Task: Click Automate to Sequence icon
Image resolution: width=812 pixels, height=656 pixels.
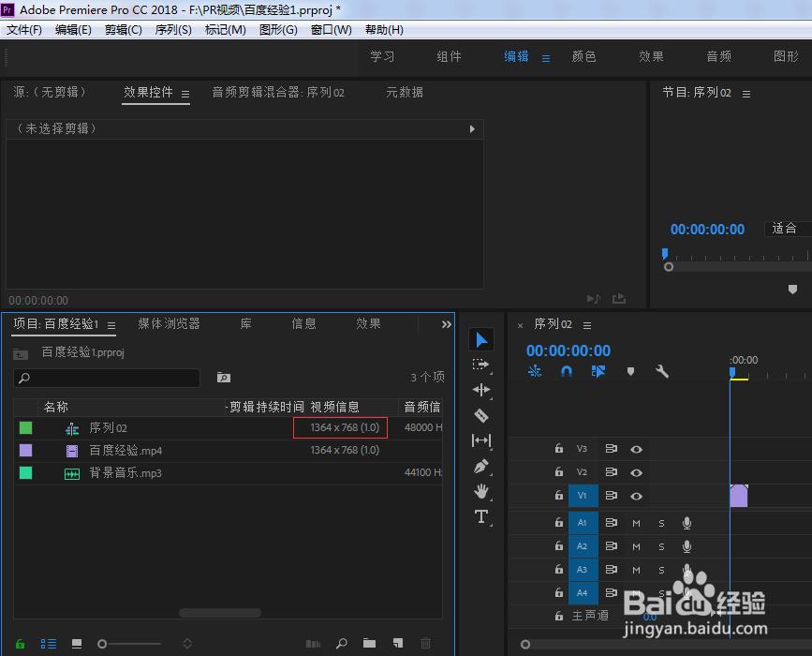Action: tap(314, 644)
